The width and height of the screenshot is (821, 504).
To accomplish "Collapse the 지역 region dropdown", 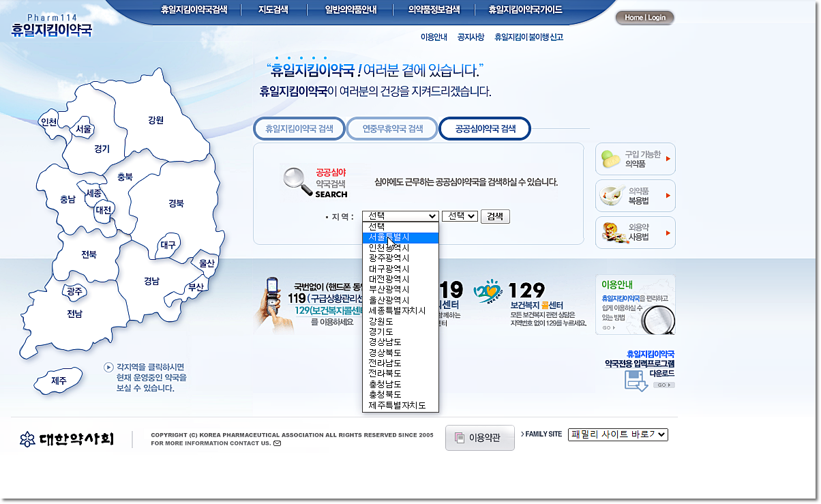I will tap(400, 216).
